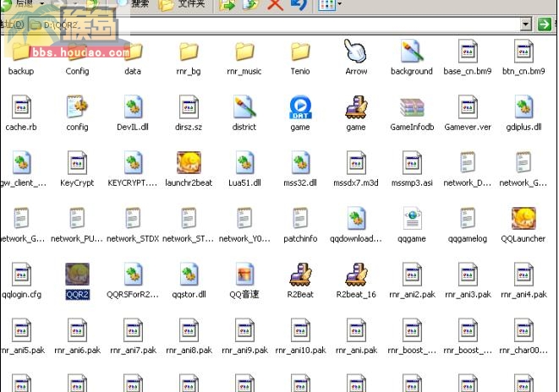Select the qqgamelog text file

[468, 226]
